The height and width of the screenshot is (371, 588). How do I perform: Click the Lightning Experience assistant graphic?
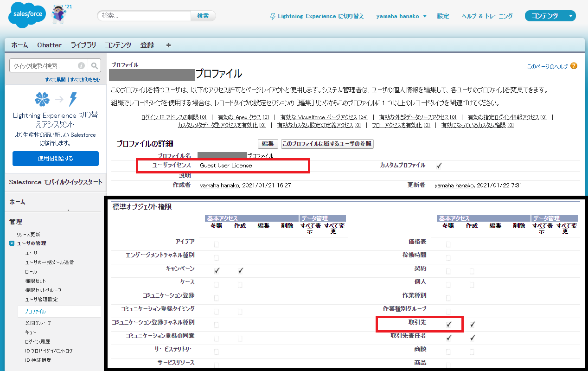(x=56, y=99)
